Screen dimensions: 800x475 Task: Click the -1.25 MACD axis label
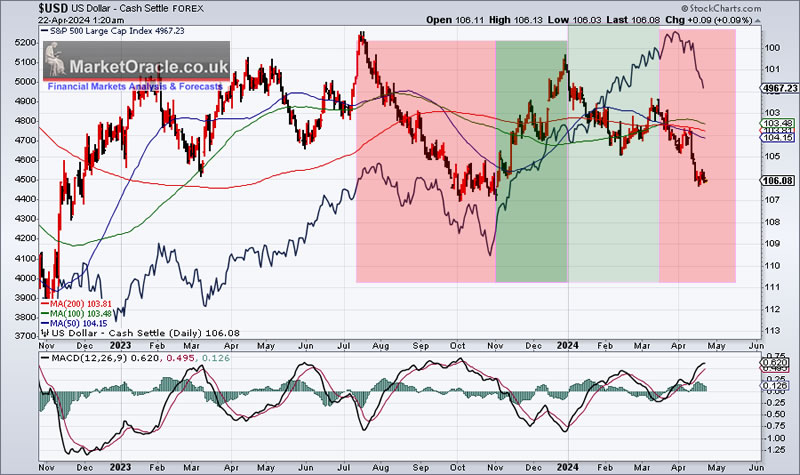(775, 449)
